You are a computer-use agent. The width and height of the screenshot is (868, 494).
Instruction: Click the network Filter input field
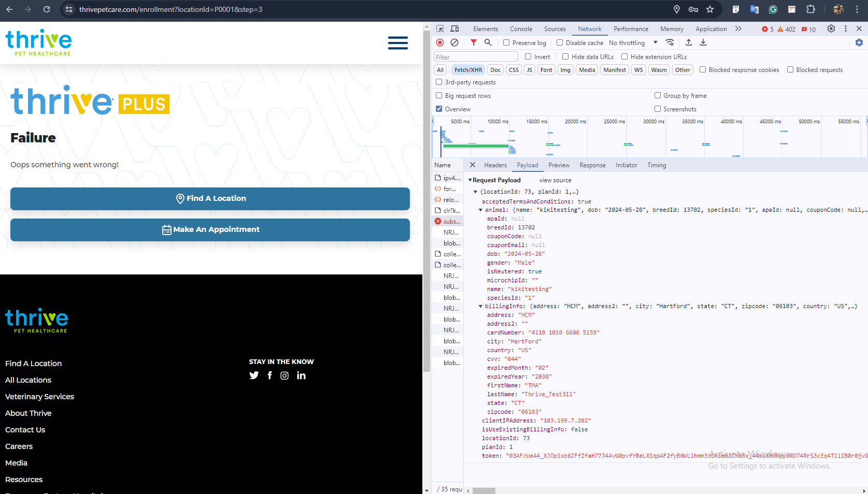pyautogui.click(x=476, y=57)
